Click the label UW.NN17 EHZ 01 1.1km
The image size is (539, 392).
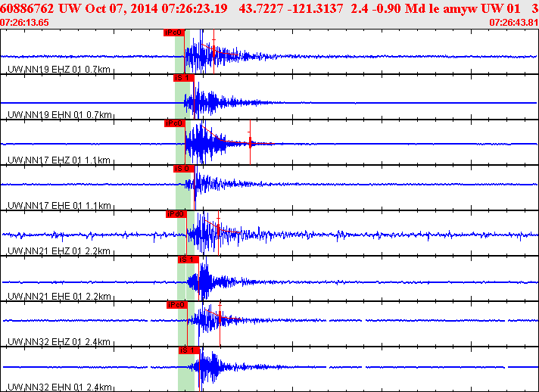pyautogui.click(x=59, y=160)
